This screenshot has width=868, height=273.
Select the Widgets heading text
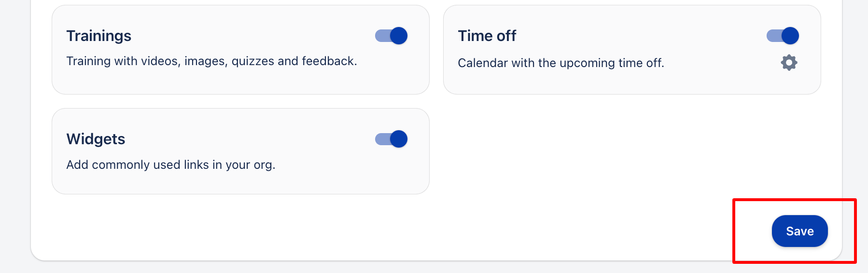tap(96, 139)
